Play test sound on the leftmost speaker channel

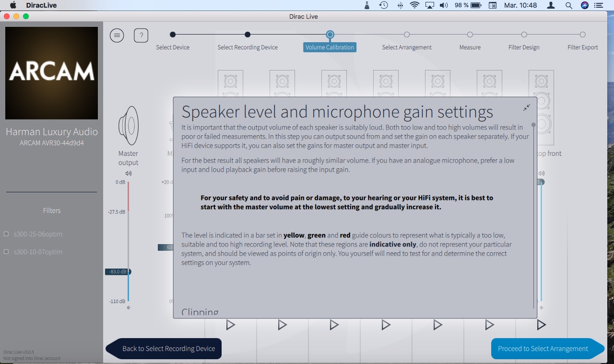tap(231, 325)
